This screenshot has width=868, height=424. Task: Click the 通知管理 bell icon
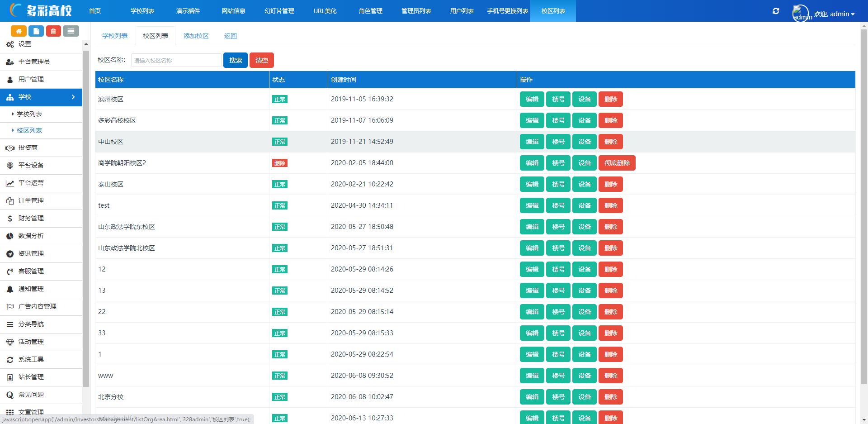tap(10, 289)
